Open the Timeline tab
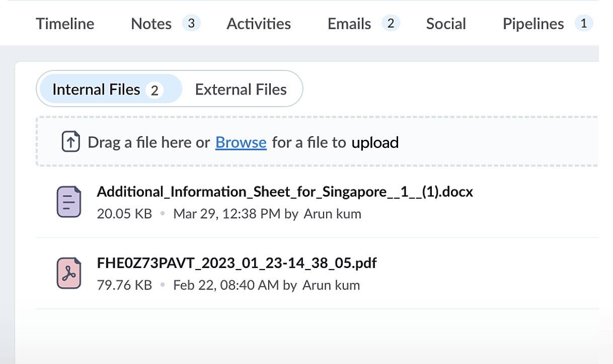This screenshot has width=613, height=364. [65, 24]
